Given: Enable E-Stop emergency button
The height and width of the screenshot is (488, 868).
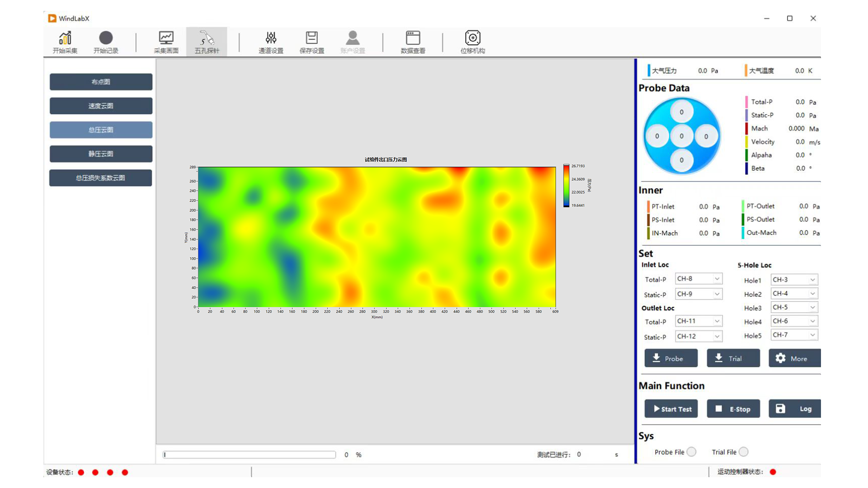Looking at the screenshot, I should point(733,409).
